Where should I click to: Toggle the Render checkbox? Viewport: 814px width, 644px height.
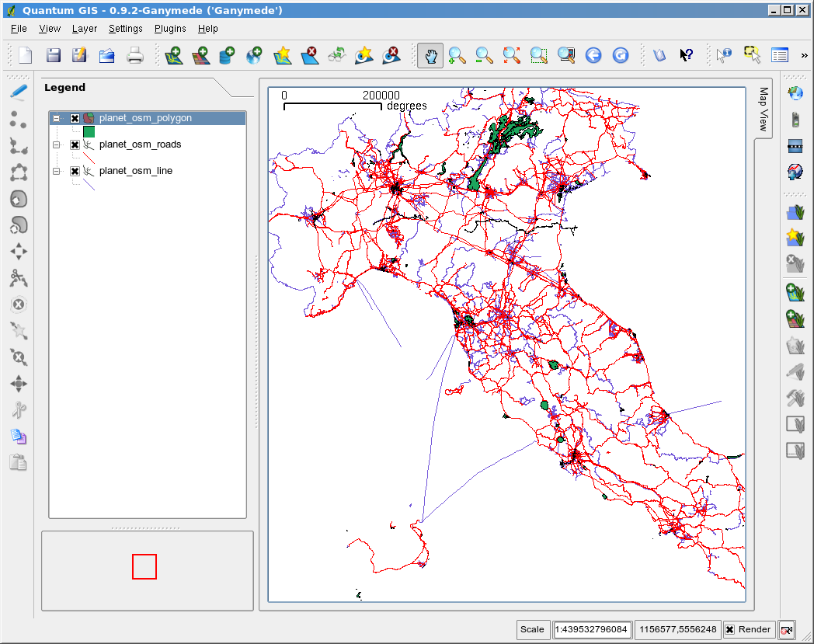pos(730,629)
